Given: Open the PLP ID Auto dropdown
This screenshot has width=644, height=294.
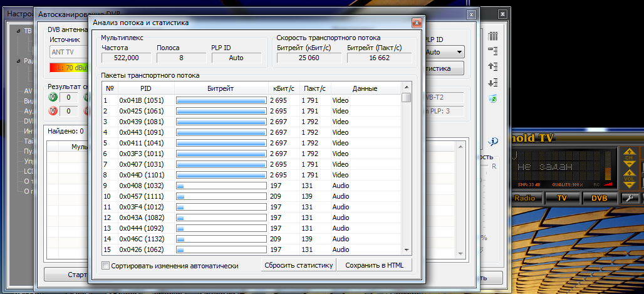Looking at the screenshot, I should pyautogui.click(x=444, y=53).
